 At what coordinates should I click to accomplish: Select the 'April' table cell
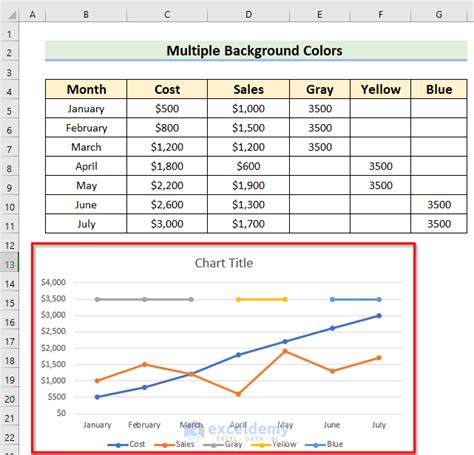pos(86,166)
